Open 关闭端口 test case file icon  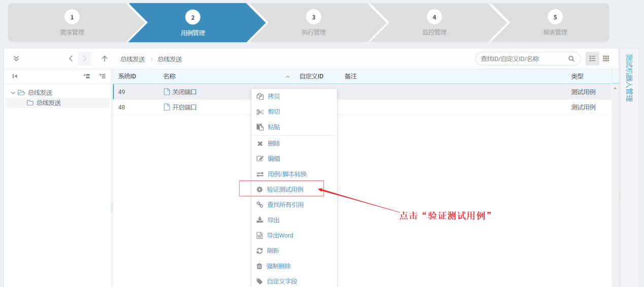166,92
